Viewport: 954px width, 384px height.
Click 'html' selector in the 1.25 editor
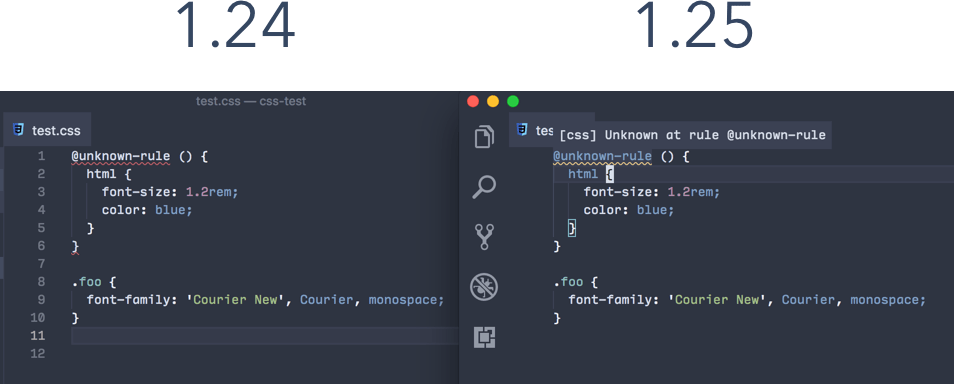[x=583, y=175]
